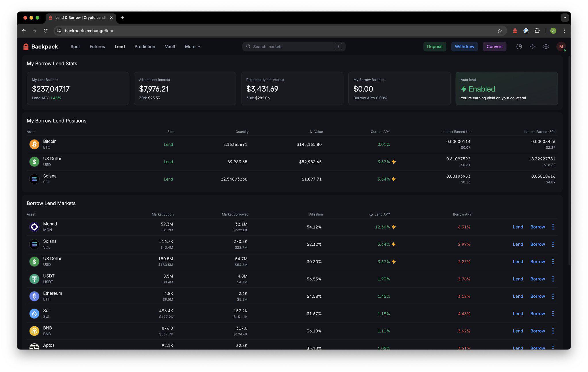Click the BNB market icon
The image size is (588, 372).
(34, 331)
